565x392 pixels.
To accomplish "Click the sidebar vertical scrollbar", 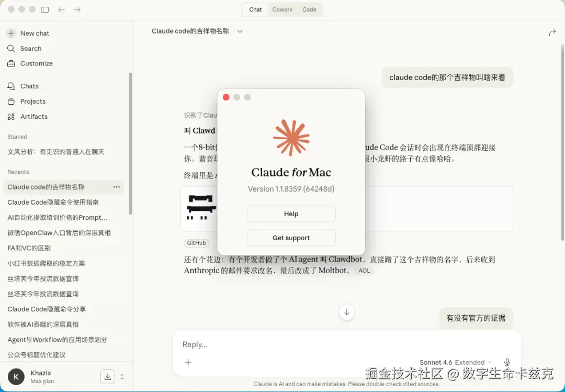I will tap(130, 143).
